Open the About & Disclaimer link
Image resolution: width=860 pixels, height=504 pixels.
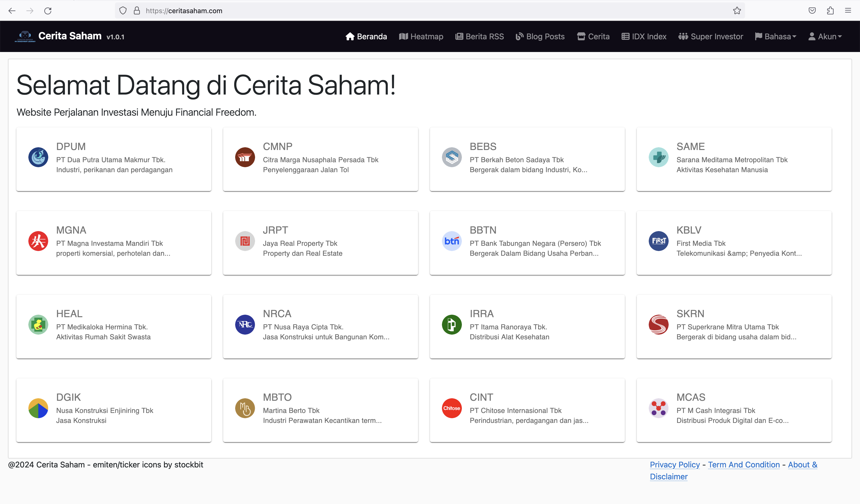734,471
